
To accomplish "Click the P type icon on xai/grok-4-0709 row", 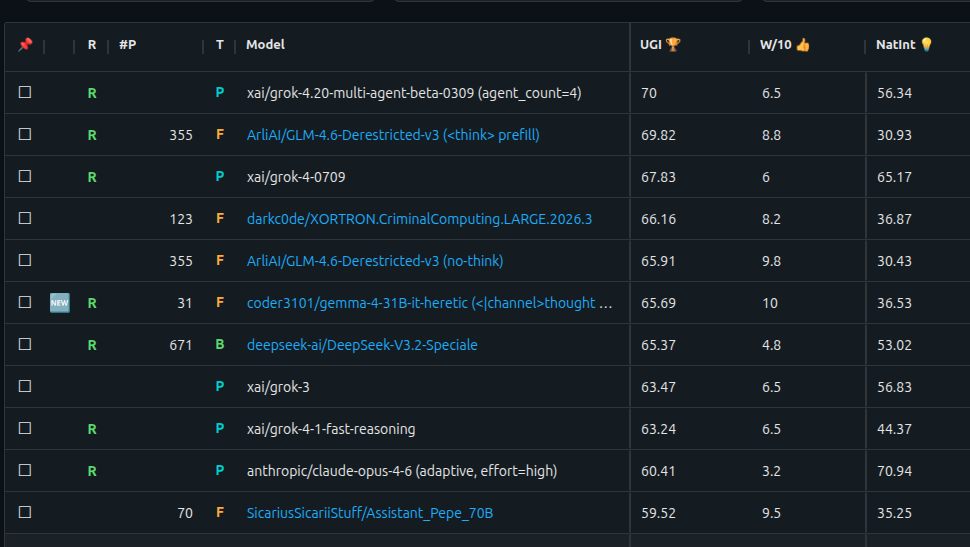I will click(220, 176).
